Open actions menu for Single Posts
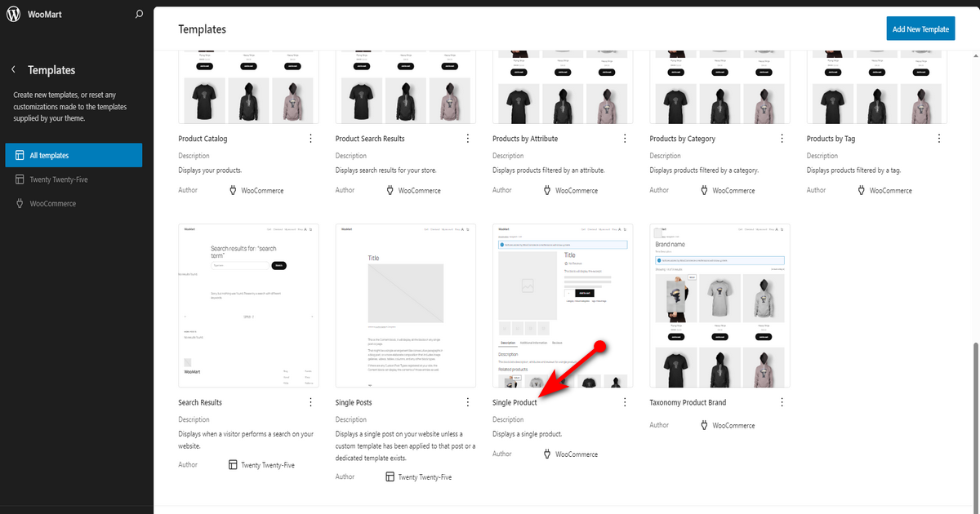This screenshot has height=514, width=980. coord(467,402)
